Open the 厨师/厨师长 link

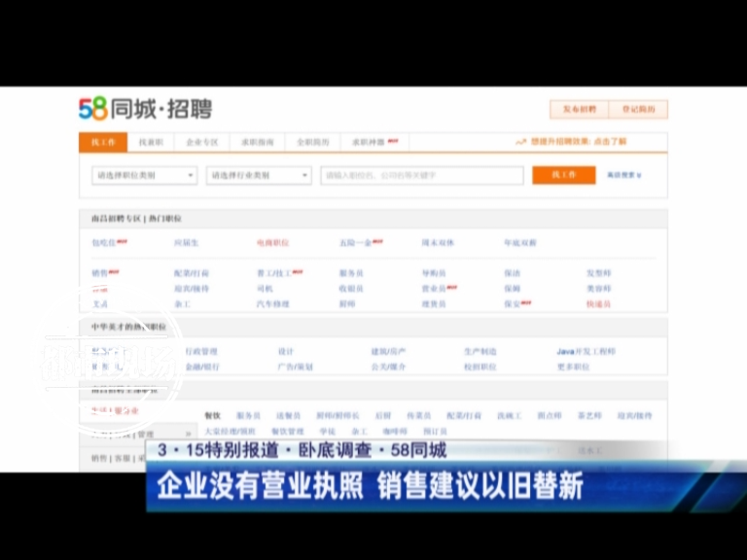[338, 416]
